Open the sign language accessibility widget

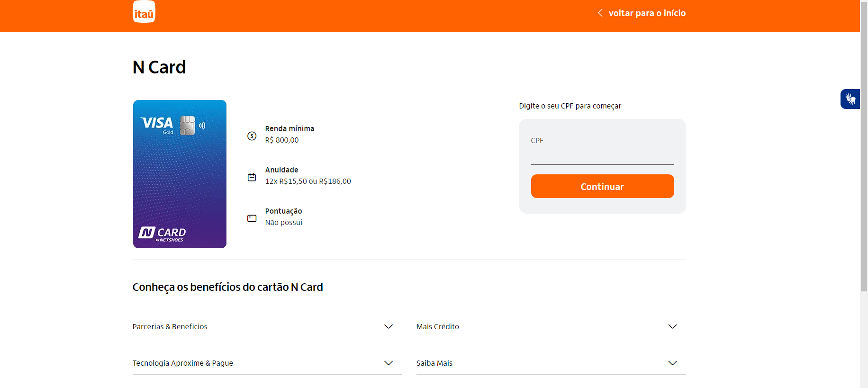coord(850,99)
